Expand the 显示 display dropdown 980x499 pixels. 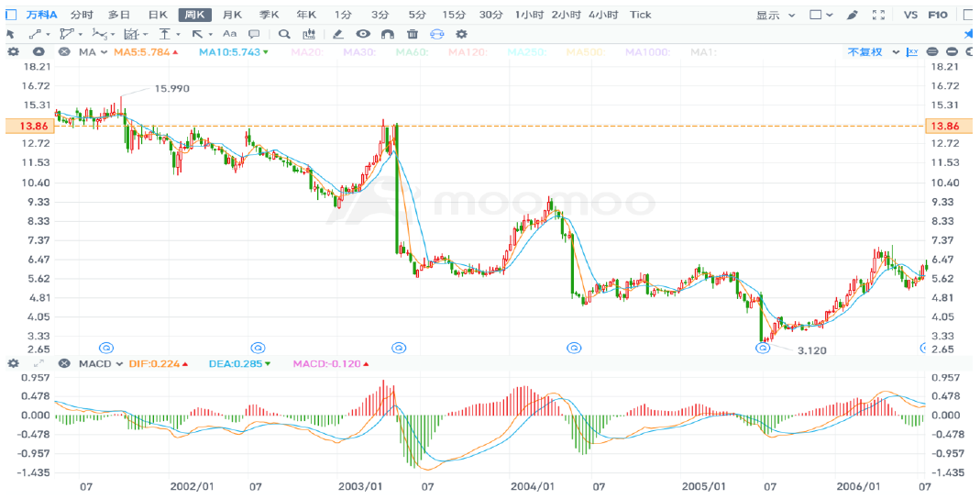pyautogui.click(x=773, y=15)
